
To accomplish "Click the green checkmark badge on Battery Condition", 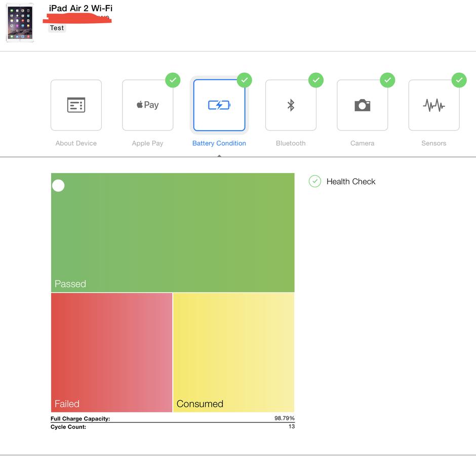I will coord(245,80).
